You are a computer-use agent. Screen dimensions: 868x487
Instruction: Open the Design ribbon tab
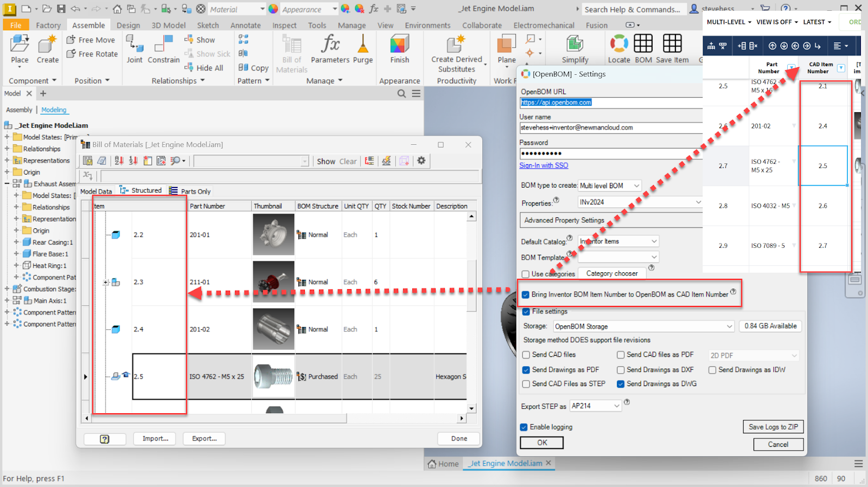(128, 25)
